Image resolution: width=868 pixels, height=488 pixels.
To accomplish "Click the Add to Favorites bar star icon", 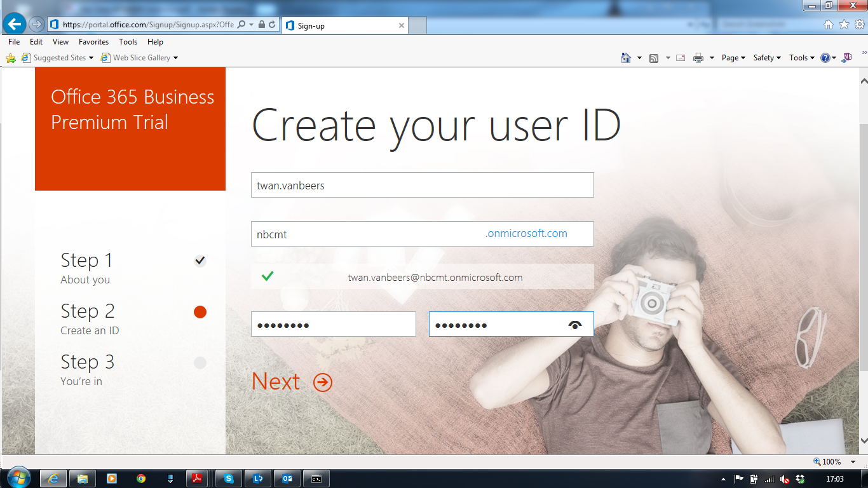I will [x=11, y=58].
